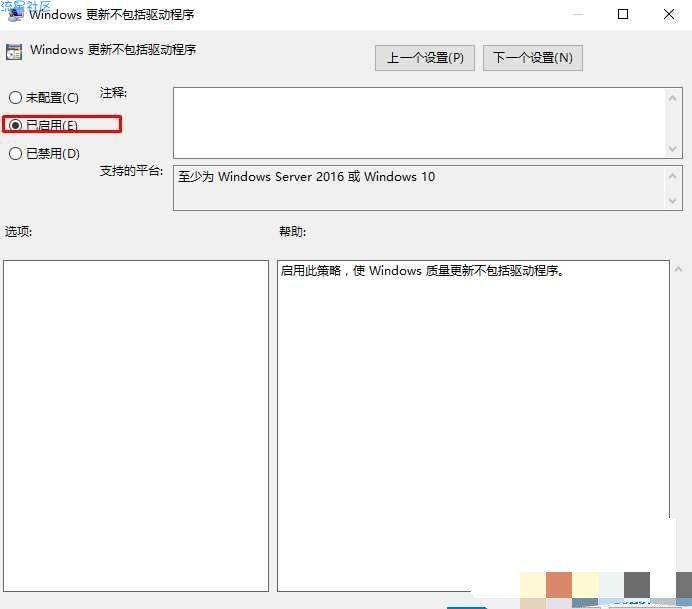Maximize the policy settings window

tap(623, 14)
